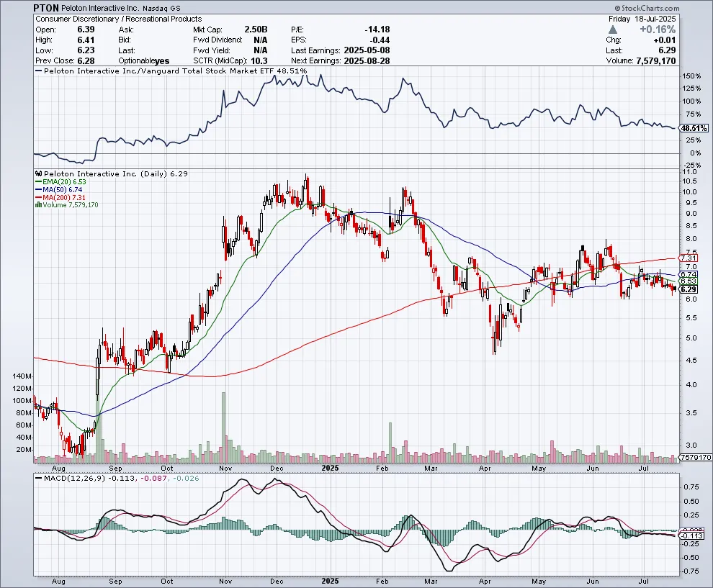
Task: Click the SCTR (MidCap) value 10.3
Action: 259,61
